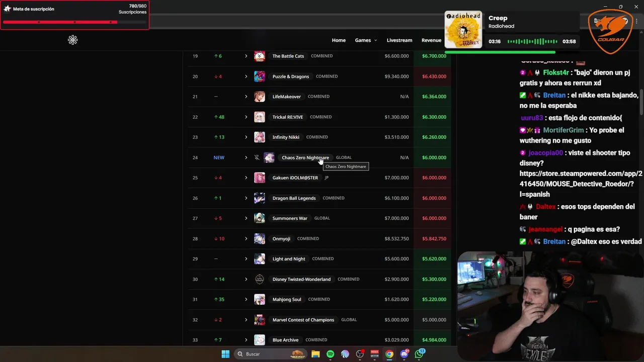
Task: Click the Blue Archive game icon
Action: pos(260,340)
